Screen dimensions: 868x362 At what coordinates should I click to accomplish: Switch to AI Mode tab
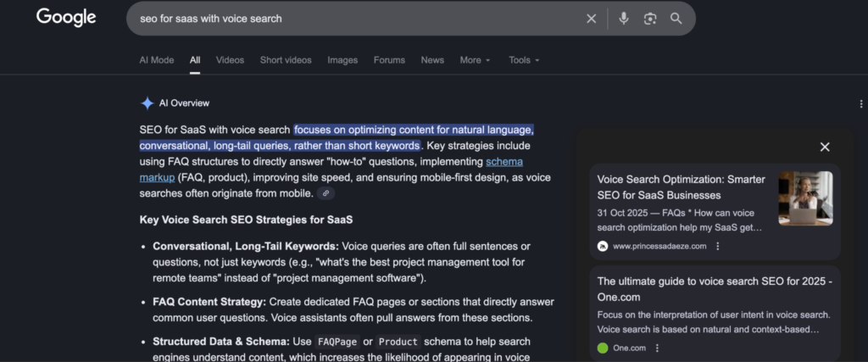point(157,60)
